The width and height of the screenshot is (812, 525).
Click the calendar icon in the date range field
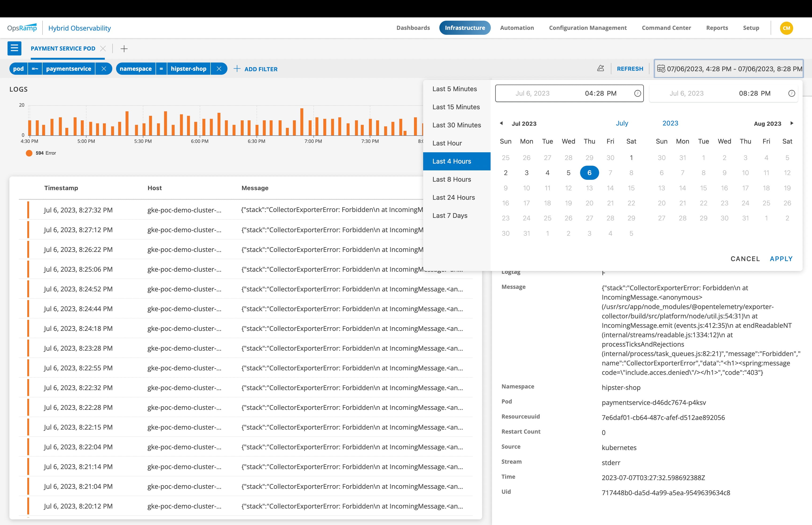pos(660,68)
